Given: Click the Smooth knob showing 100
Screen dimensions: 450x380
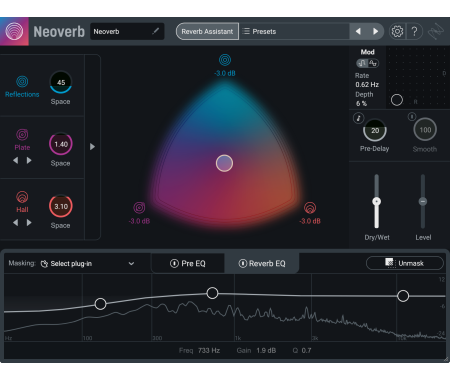Looking at the screenshot, I should (x=425, y=130).
